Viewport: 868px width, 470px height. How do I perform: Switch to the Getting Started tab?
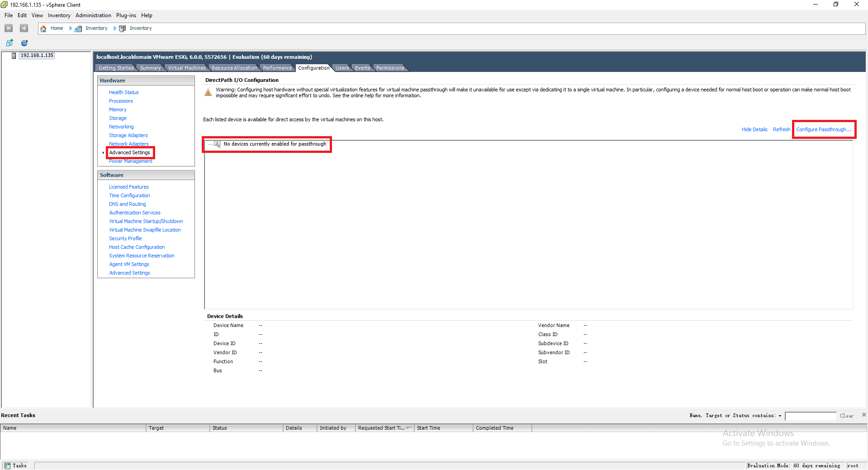click(x=116, y=68)
